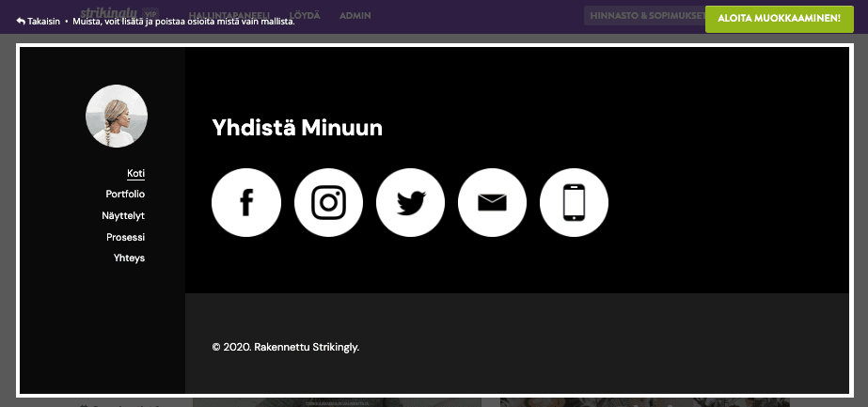This screenshot has width=868, height=407.
Task: Click the Hinnasto & Sopimukset button
Action: tap(645, 15)
